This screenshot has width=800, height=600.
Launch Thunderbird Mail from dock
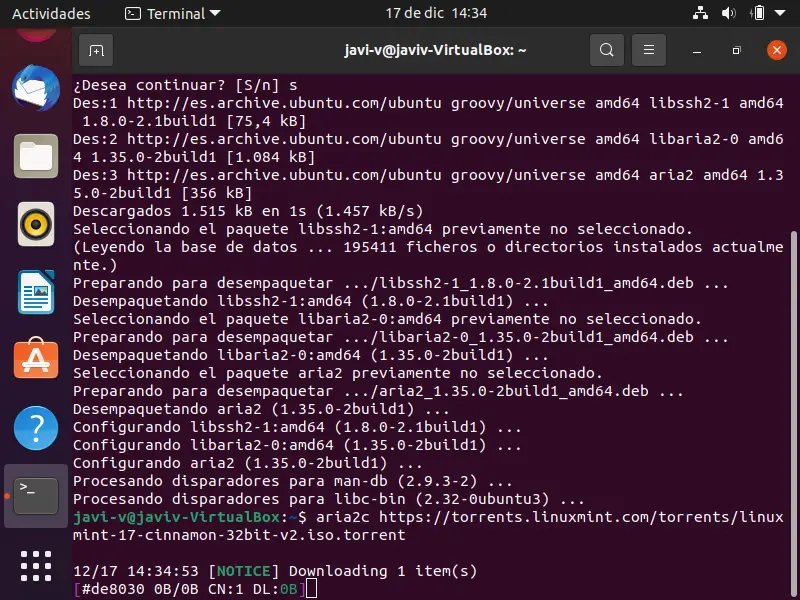(36, 88)
